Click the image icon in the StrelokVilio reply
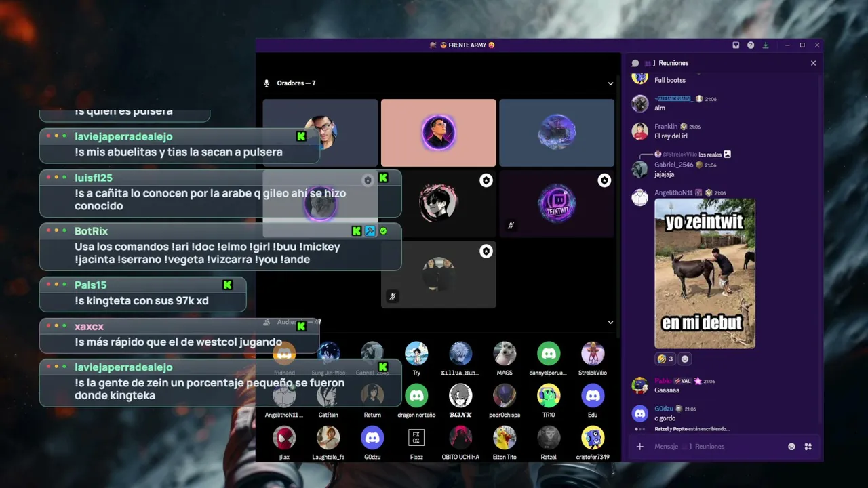 (727, 155)
